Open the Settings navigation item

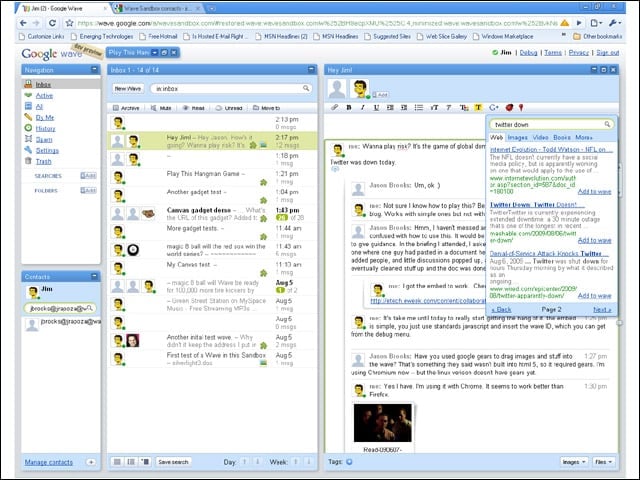coord(47,151)
